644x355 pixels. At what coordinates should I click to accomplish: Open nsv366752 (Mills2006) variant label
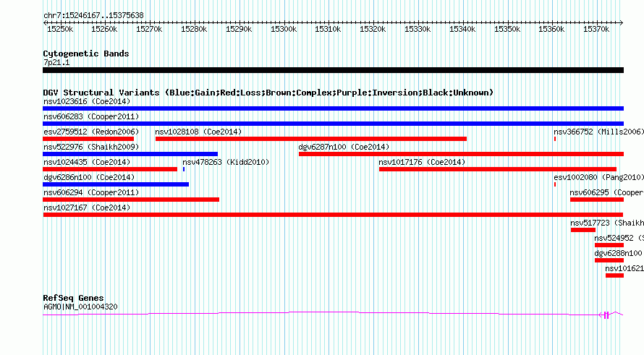pyautogui.click(x=599, y=132)
